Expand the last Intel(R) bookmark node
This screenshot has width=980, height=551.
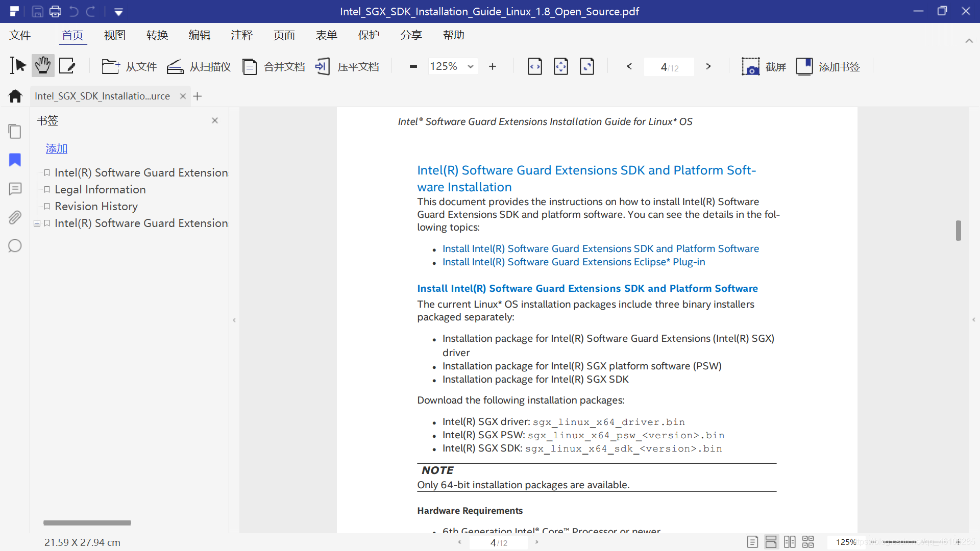(x=37, y=223)
